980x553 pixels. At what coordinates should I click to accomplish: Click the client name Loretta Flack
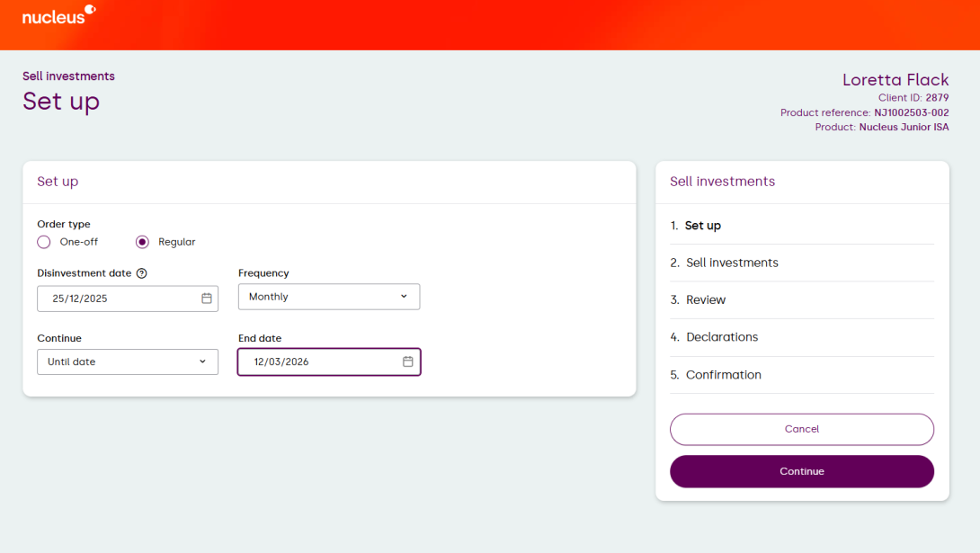point(895,80)
